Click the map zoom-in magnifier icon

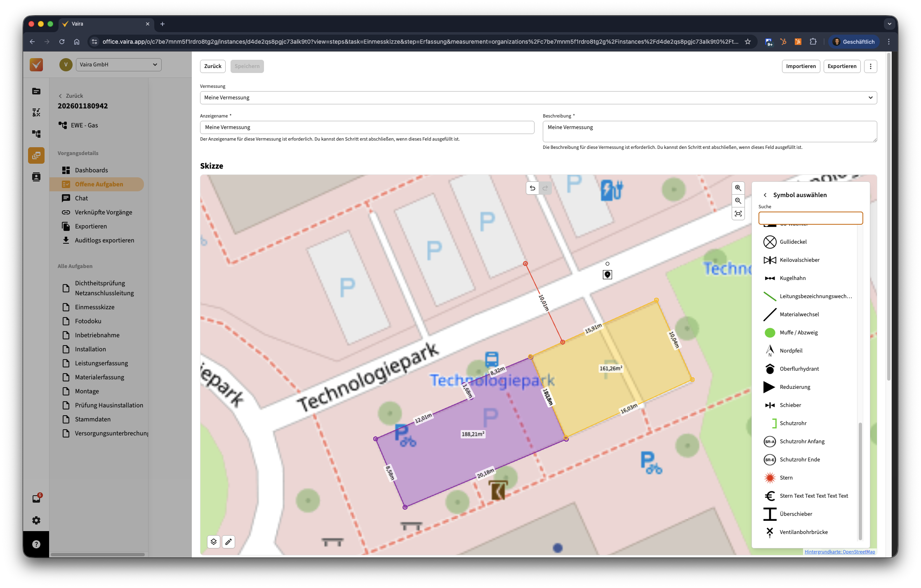(738, 188)
